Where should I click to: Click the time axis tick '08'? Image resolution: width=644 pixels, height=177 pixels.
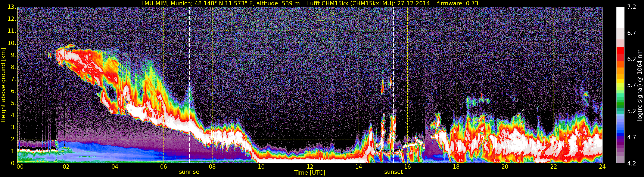pyautogui.click(x=212, y=167)
